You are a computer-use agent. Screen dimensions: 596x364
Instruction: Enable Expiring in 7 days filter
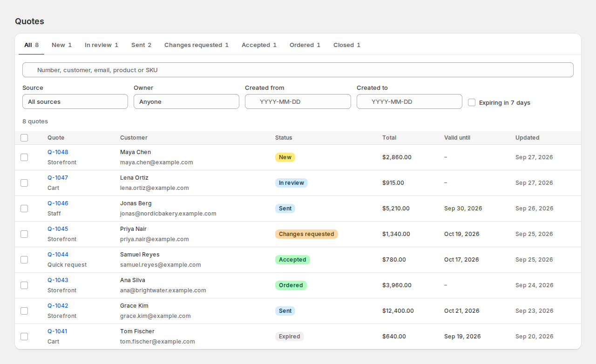click(472, 102)
